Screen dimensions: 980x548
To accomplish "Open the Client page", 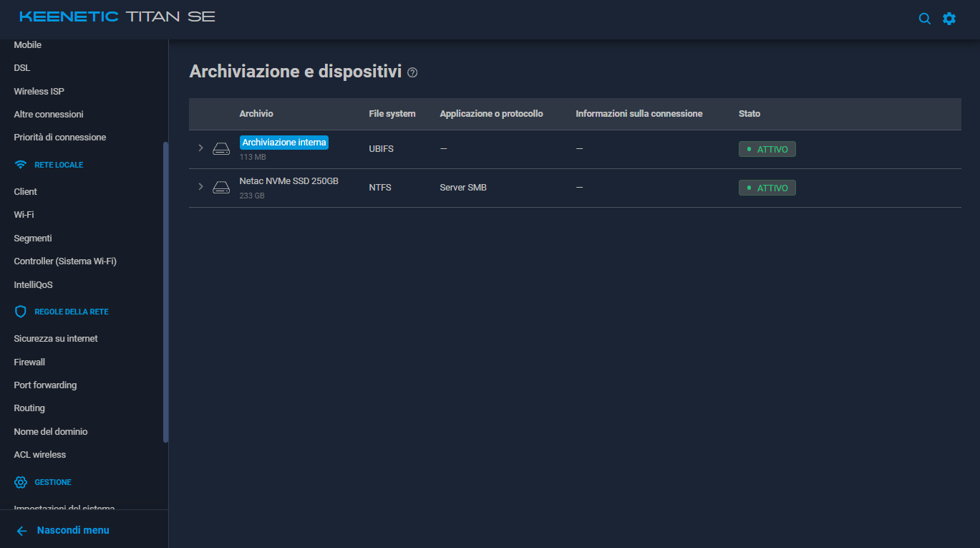I will [26, 191].
